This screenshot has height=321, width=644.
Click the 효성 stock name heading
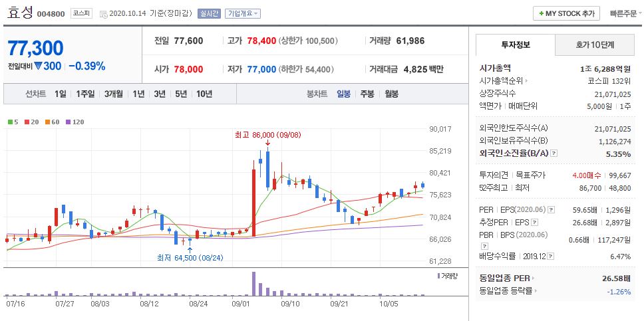(20, 13)
